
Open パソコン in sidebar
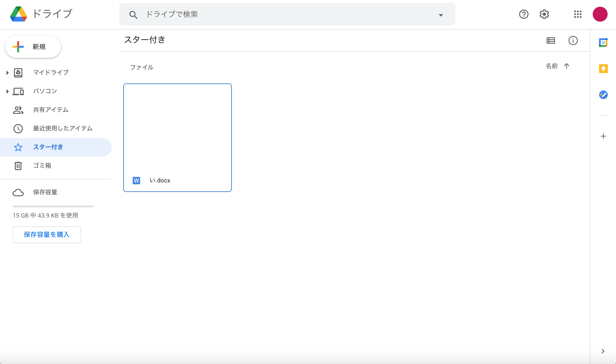point(56,91)
